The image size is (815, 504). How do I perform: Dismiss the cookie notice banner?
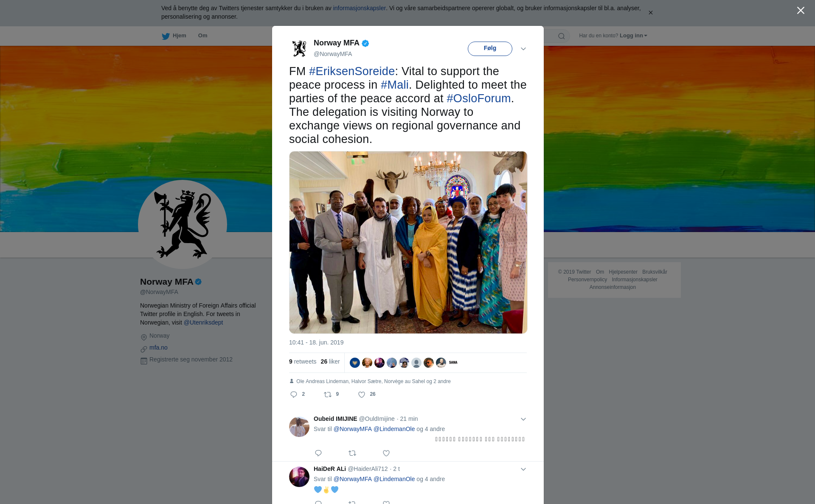click(x=650, y=13)
